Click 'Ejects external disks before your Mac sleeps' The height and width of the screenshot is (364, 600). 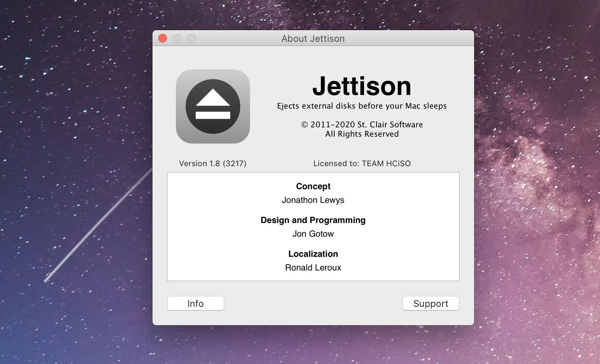(362, 106)
